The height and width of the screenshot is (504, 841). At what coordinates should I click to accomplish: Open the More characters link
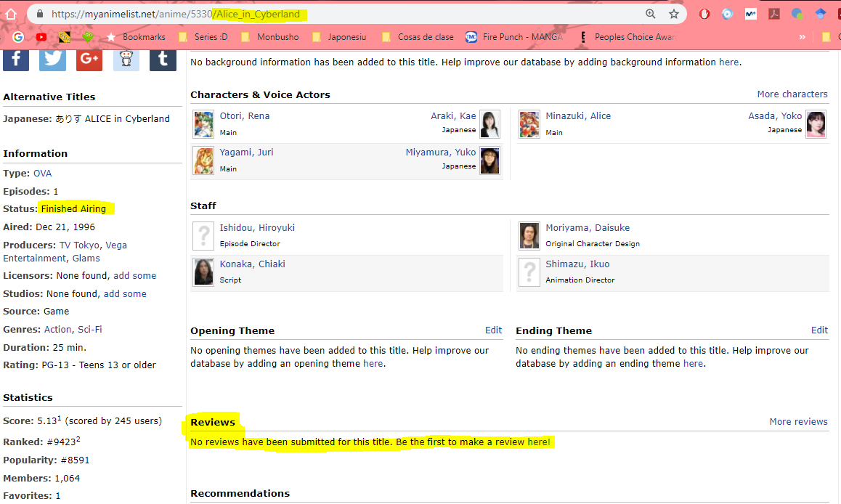click(792, 94)
